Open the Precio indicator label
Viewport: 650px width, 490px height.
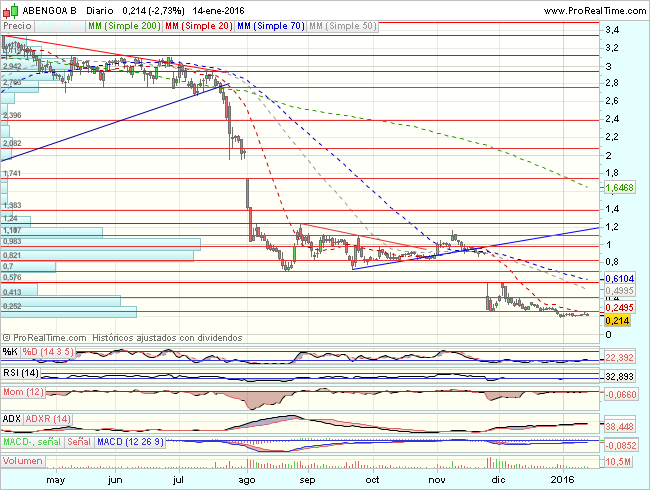click(17, 26)
